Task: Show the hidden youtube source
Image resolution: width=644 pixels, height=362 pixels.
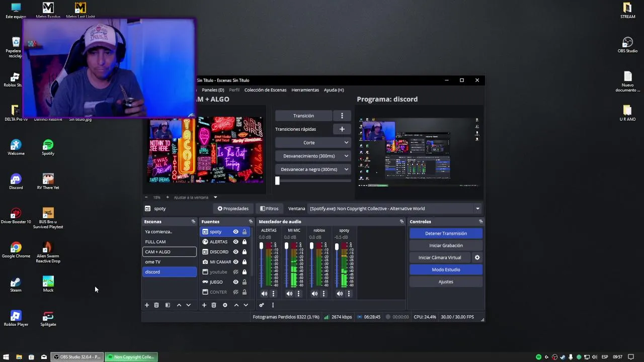Action: [235, 272]
